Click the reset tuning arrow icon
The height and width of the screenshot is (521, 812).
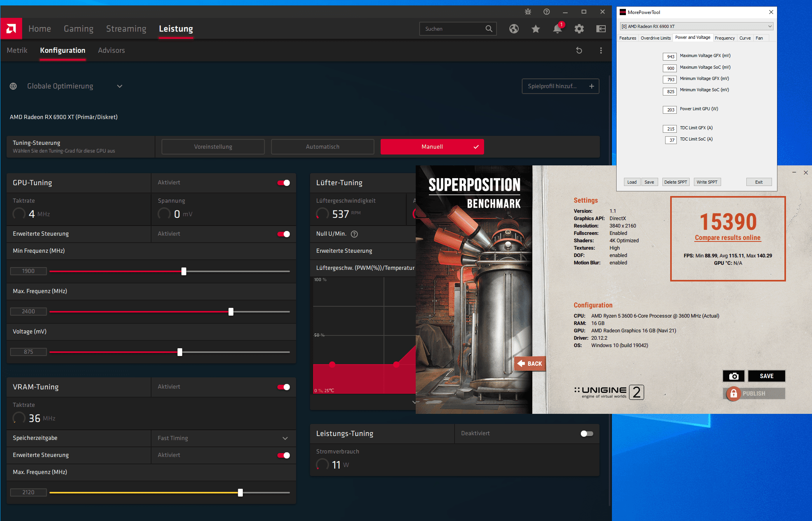[x=579, y=50]
